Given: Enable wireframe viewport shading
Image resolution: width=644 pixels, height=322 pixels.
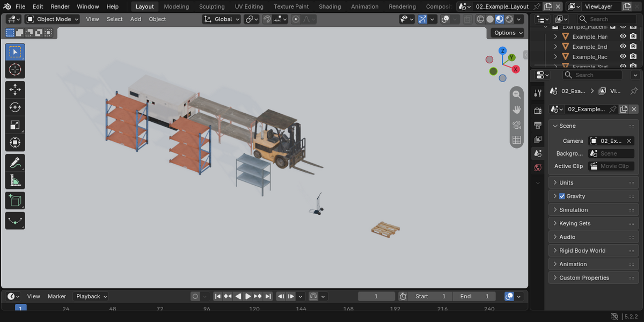Looking at the screenshot, I should click(x=480, y=19).
